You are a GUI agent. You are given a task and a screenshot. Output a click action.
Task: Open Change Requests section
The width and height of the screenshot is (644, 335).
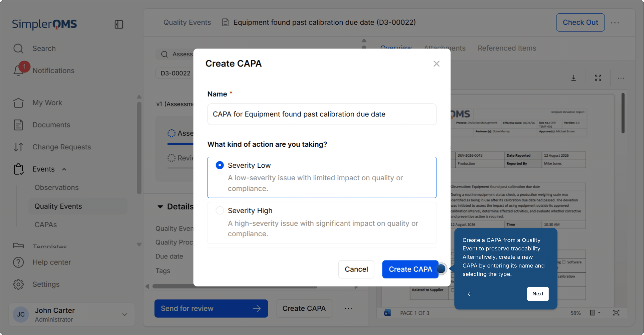(62, 147)
